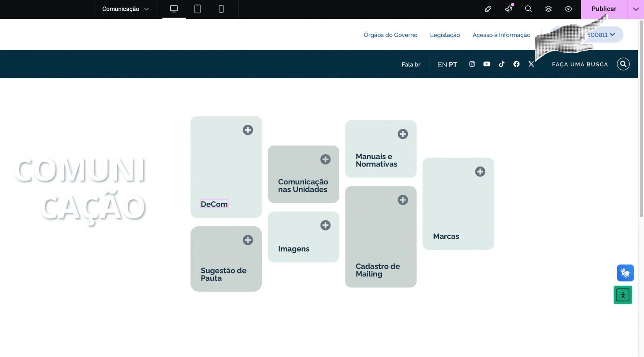Open the Facebook icon
644x357 pixels.
(x=516, y=64)
